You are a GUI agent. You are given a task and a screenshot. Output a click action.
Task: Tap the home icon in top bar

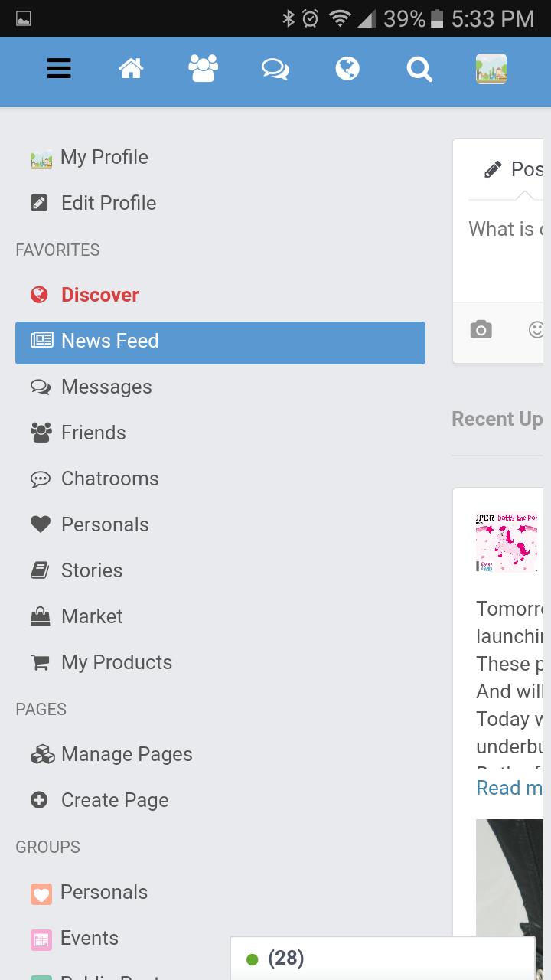[131, 69]
